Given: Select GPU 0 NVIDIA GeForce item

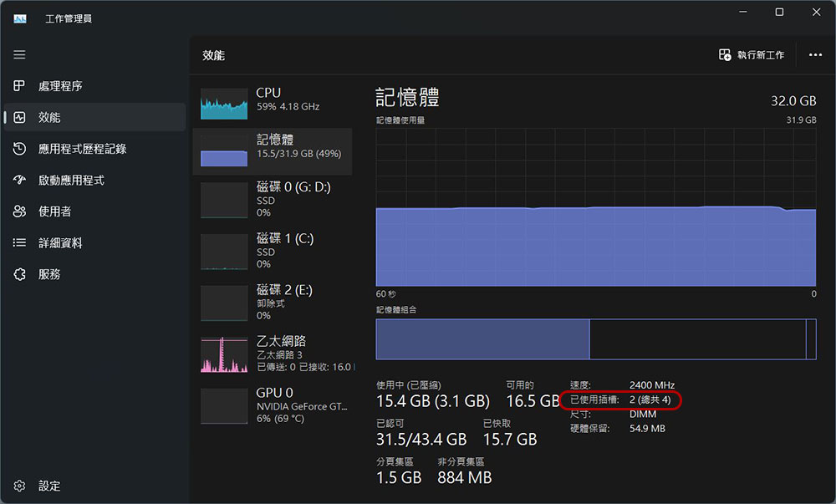Looking at the screenshot, I should click(273, 405).
